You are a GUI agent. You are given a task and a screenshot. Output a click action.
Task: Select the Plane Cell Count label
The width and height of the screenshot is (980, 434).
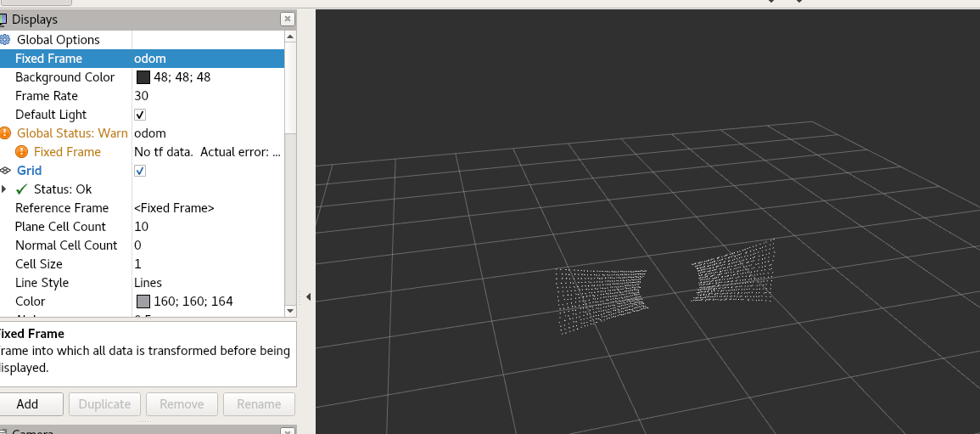pos(60,227)
